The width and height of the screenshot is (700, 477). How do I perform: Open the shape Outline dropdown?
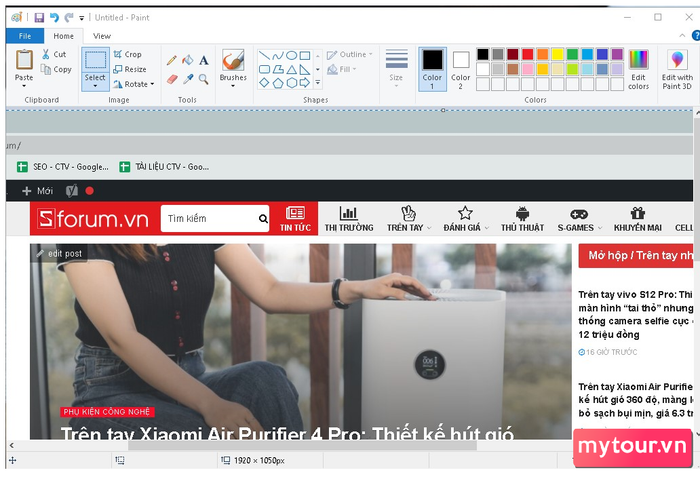tap(350, 54)
